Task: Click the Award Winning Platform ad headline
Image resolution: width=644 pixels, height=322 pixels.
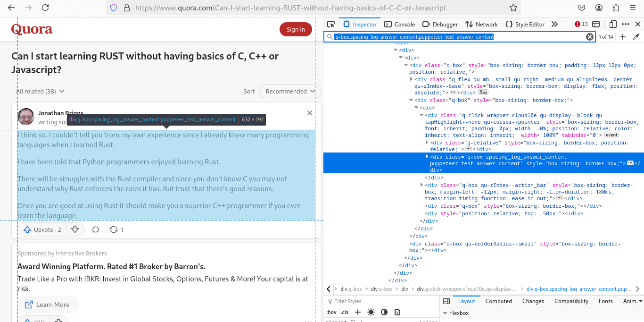Action: [111, 266]
